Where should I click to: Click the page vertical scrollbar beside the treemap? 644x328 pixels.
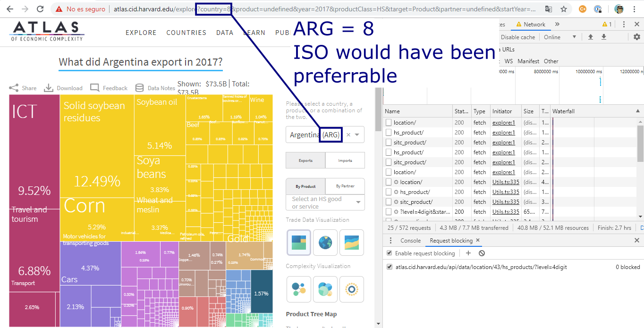[x=379, y=109]
